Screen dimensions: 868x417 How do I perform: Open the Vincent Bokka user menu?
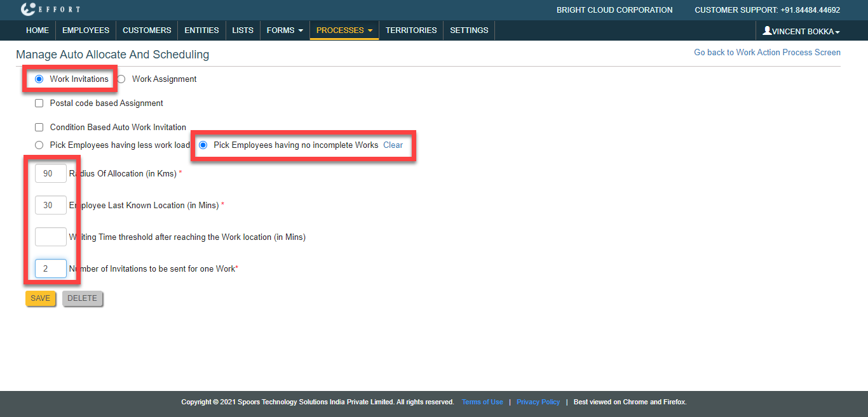pyautogui.click(x=801, y=31)
